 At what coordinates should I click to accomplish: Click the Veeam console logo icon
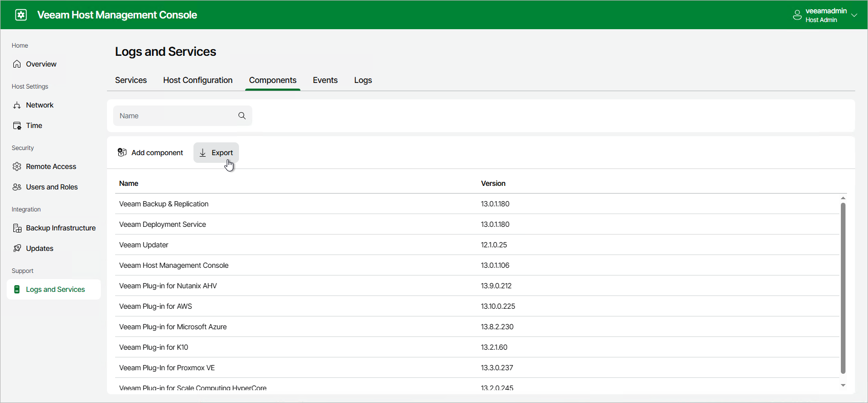pos(21,15)
